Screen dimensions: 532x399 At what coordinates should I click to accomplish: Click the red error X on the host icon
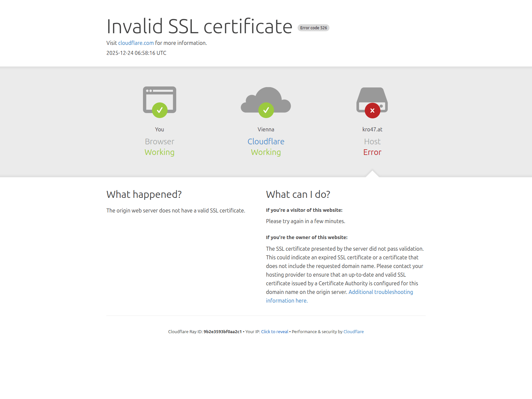pos(372,110)
